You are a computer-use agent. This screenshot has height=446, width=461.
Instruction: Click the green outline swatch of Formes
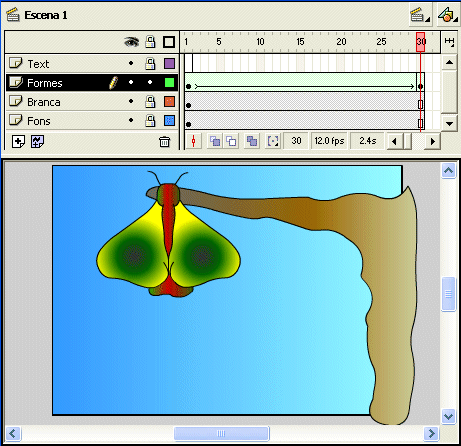click(169, 82)
